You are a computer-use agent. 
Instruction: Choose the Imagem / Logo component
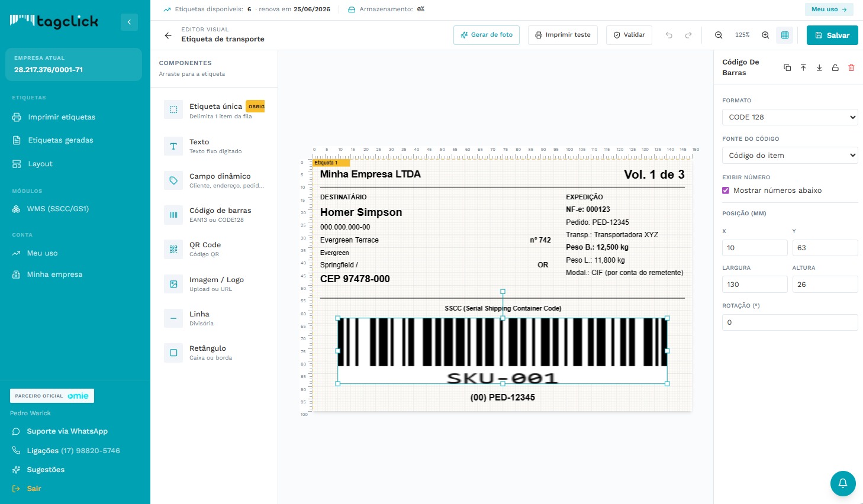[214, 283]
